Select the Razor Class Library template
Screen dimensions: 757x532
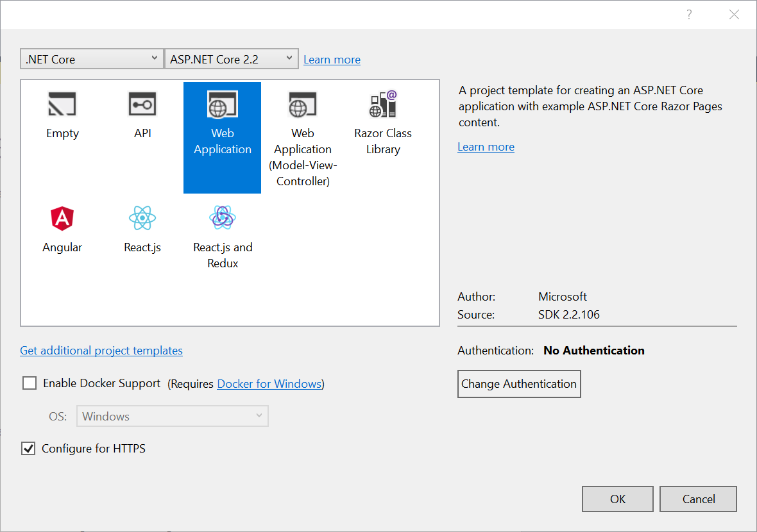[383, 137]
